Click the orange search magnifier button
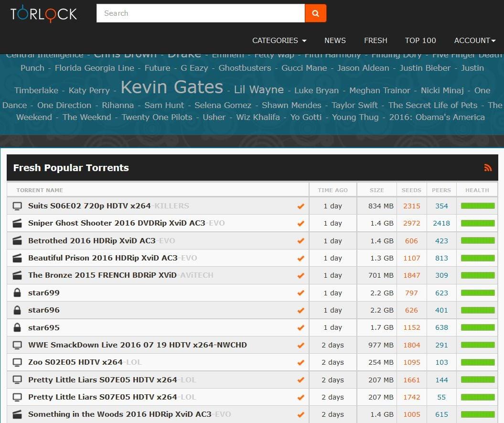Screen dimensions: 504x423 point(315,13)
